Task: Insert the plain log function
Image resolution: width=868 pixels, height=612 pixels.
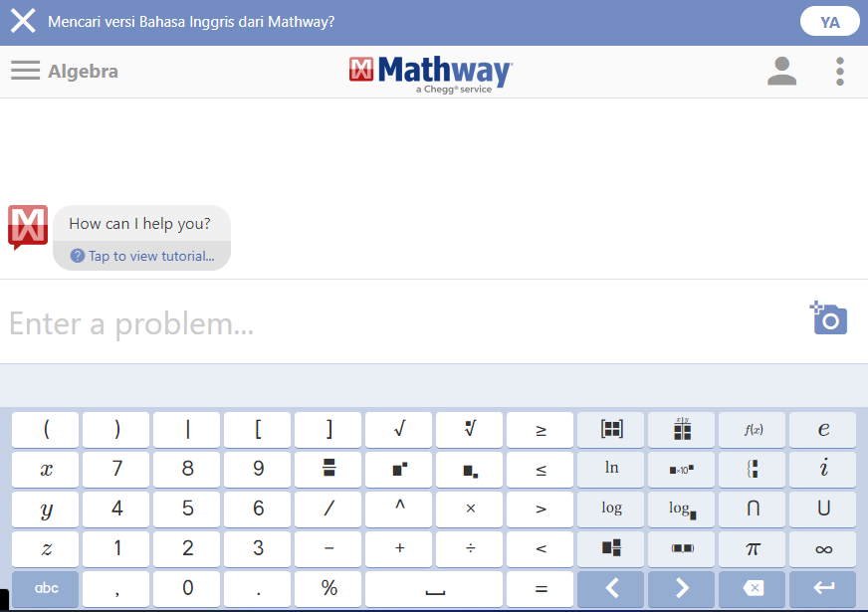Action: (x=611, y=510)
